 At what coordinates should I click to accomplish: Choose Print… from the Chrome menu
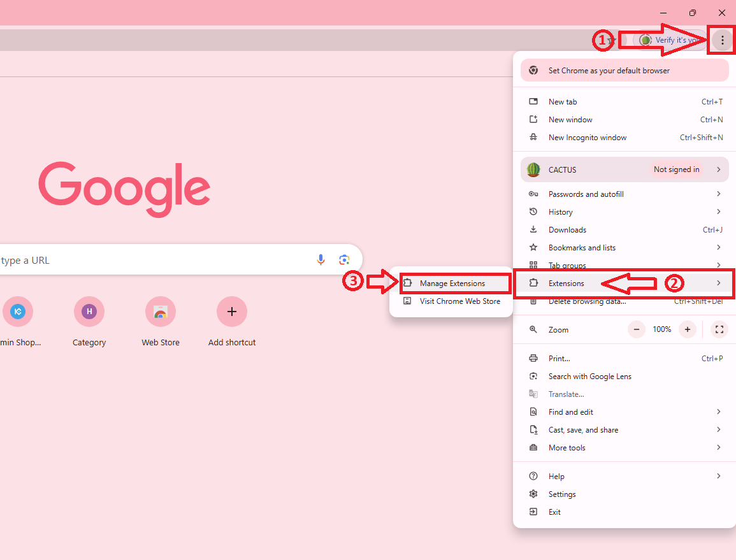(x=624, y=358)
